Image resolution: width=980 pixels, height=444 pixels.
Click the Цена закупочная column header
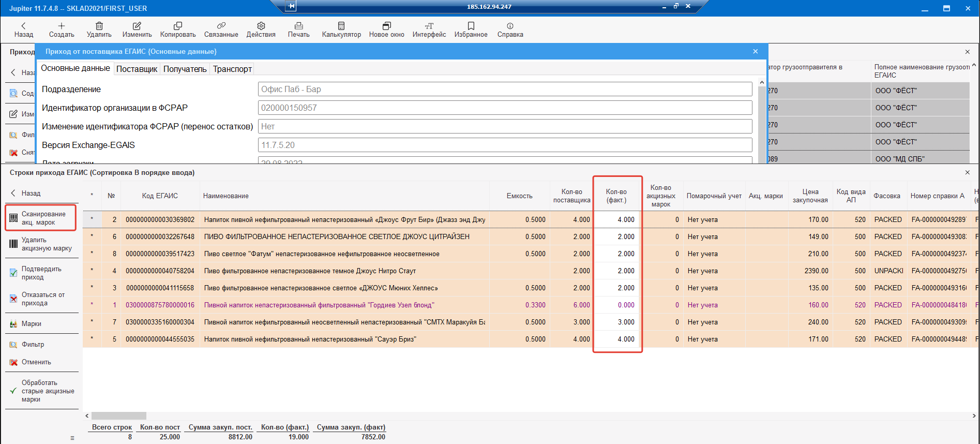click(810, 196)
